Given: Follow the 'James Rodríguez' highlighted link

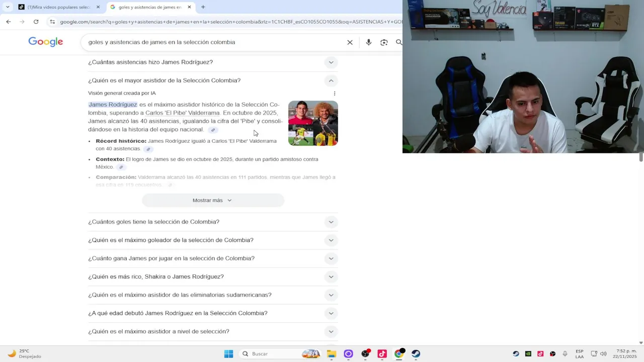Looking at the screenshot, I should pyautogui.click(x=113, y=105).
